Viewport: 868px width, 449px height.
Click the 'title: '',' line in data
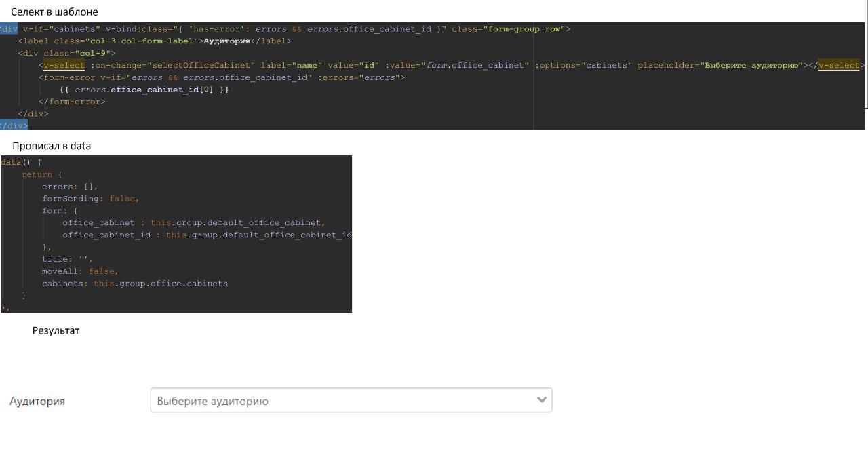pos(67,259)
